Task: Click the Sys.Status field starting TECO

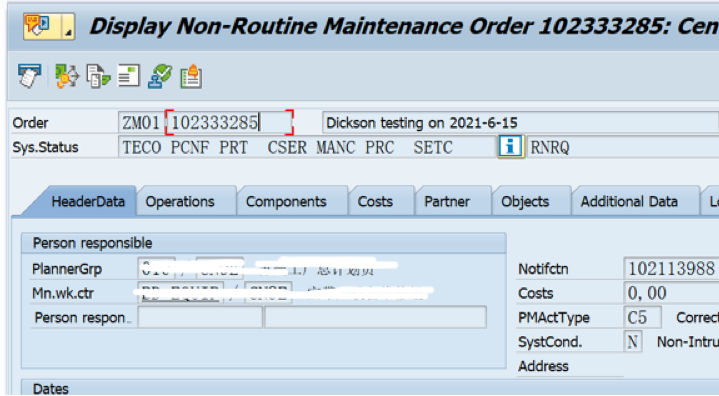Action: tap(307, 147)
